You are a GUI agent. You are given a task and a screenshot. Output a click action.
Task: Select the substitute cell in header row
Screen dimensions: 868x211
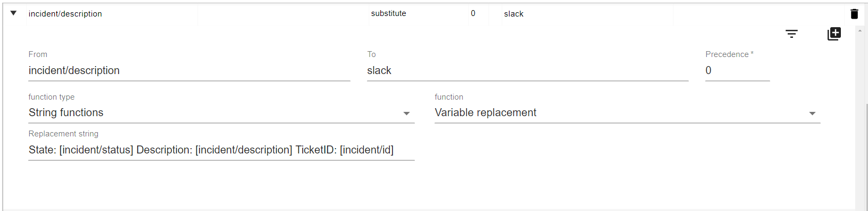(x=389, y=13)
